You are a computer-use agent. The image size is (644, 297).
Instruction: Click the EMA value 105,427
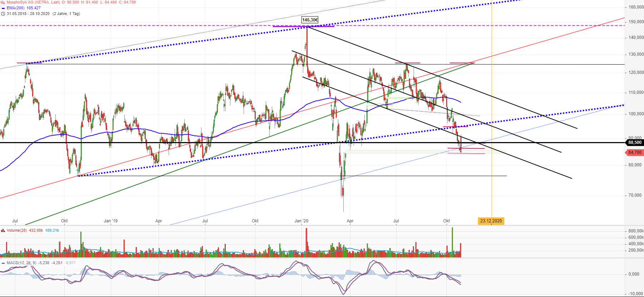point(34,8)
